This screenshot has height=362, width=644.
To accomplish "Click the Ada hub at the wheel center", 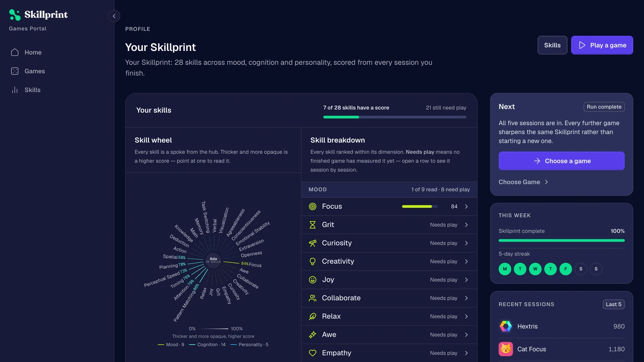I will tap(213, 260).
